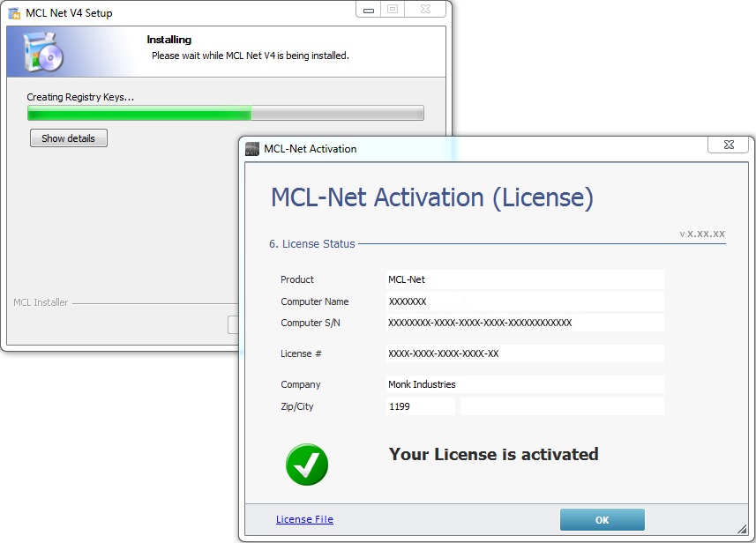Click the installation progress bar

[x=226, y=113]
